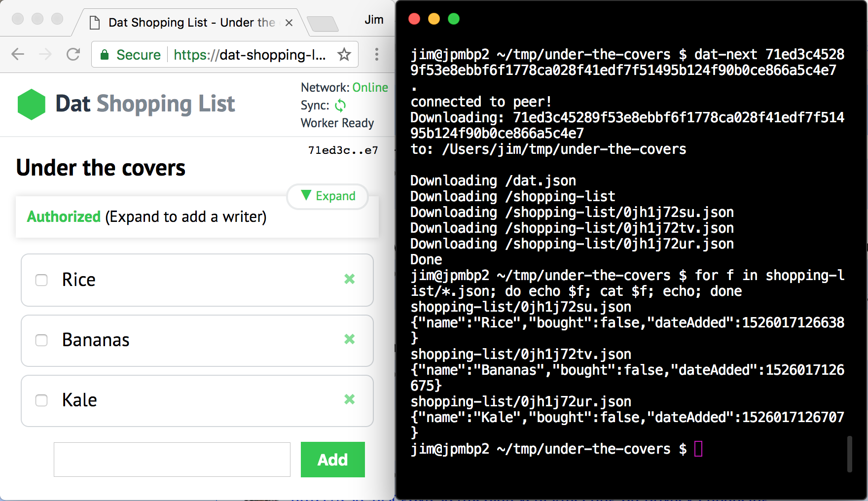Click the Under the covers heading
Viewport: 868px width, 501px height.
pos(101,168)
